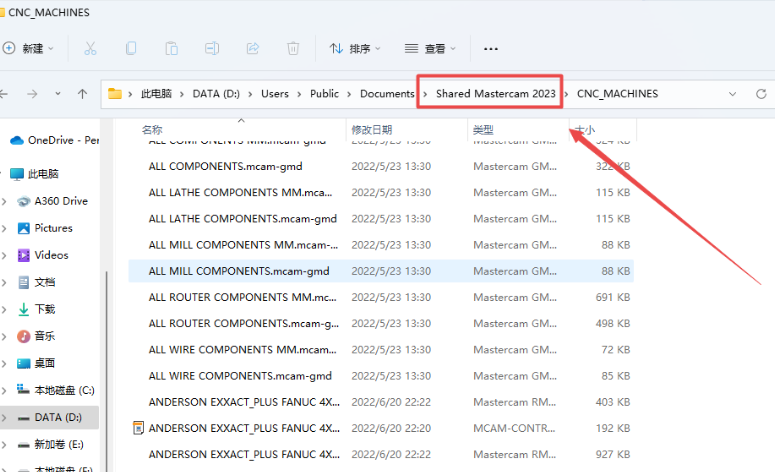Open 本地磁盘 (C:) in navigation pane
Viewport: 775px width, 472px height.
[x=64, y=390]
